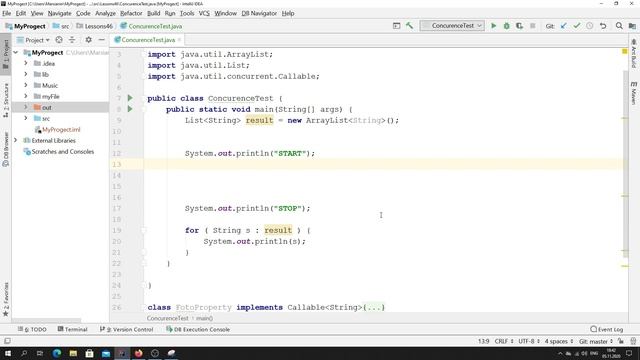The image size is (640, 360).
Task: Select the ConcurenceTest.java editor tab
Action: [x=148, y=40]
